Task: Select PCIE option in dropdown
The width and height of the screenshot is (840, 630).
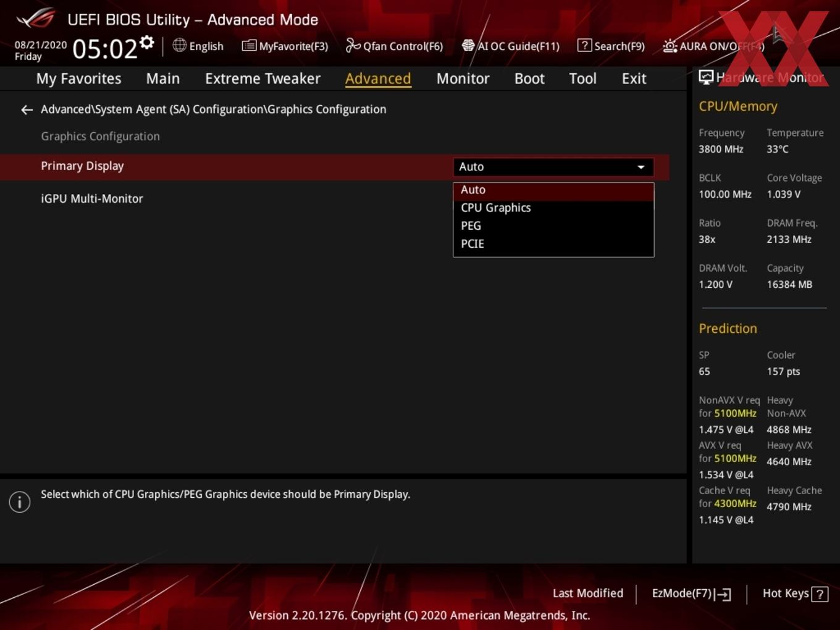Action: tap(553, 244)
